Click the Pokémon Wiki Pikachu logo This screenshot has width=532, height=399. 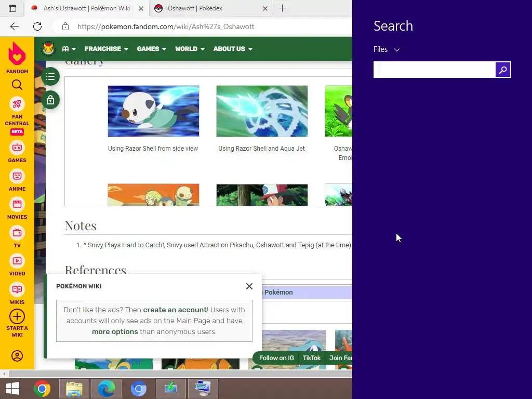coord(48,48)
